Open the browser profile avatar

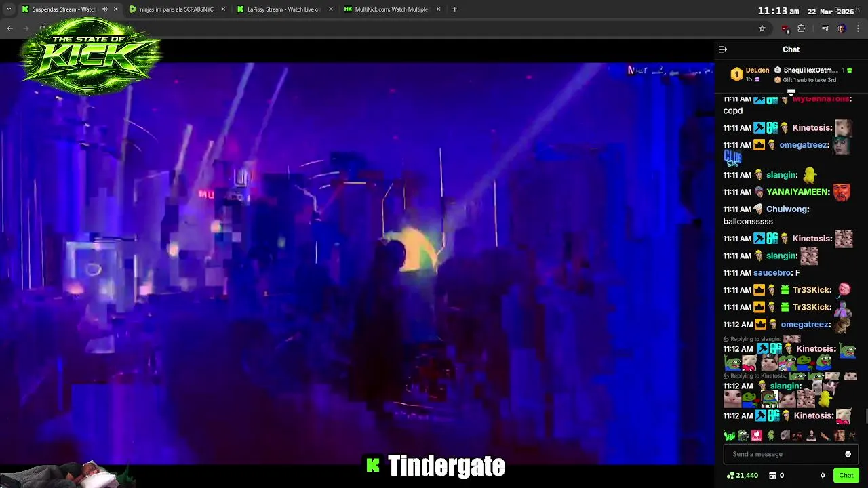842,28
